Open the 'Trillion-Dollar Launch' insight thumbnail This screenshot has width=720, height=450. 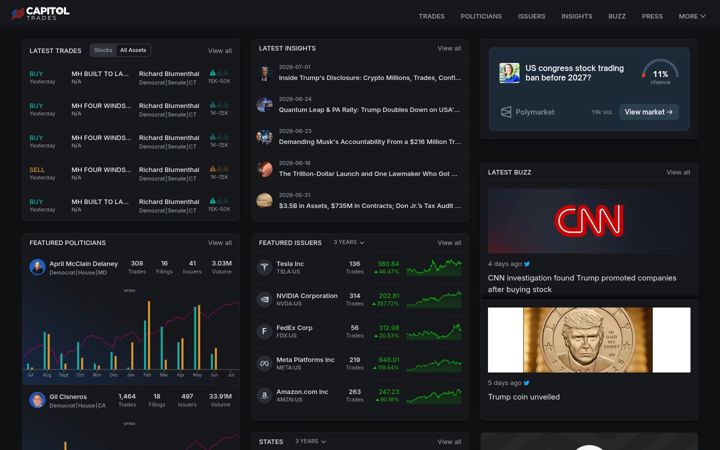pyautogui.click(x=264, y=169)
